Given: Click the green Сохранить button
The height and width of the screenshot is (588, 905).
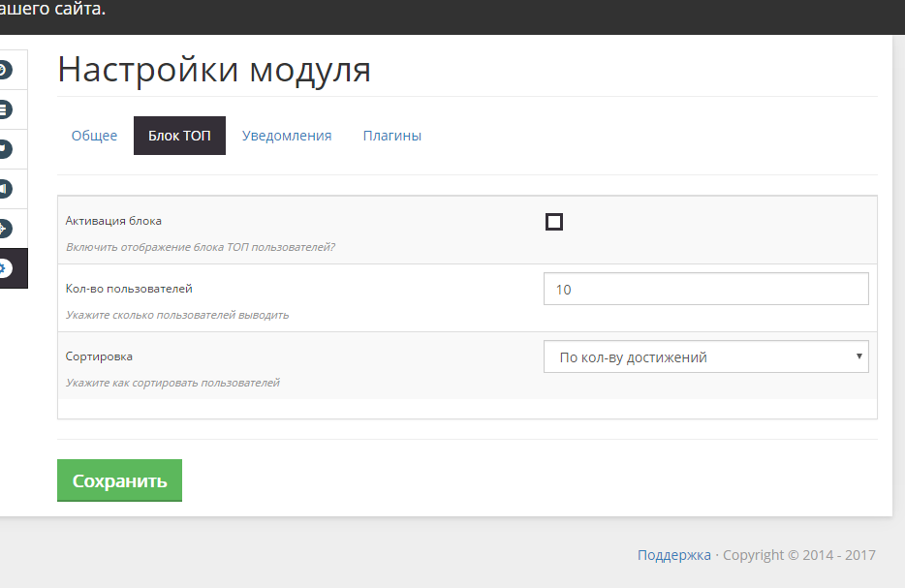Looking at the screenshot, I should tap(119, 480).
